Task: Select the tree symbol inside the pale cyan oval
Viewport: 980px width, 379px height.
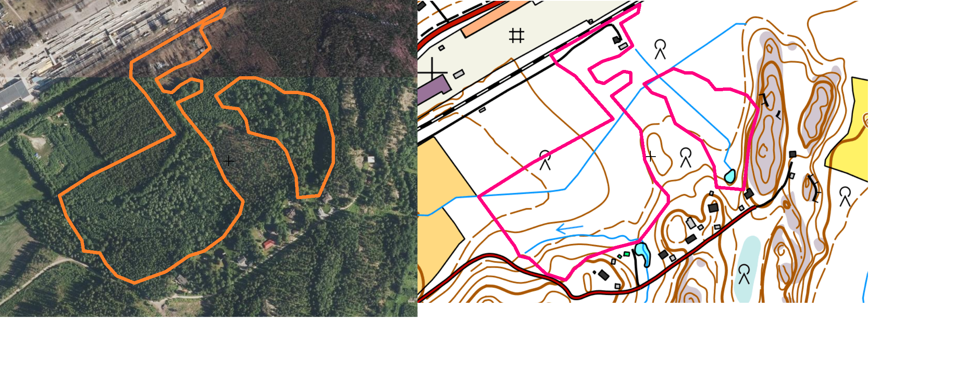Action: [x=744, y=274]
